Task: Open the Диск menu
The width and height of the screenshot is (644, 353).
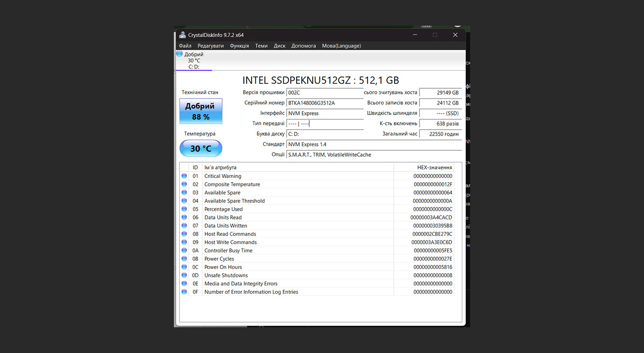Action: click(280, 46)
